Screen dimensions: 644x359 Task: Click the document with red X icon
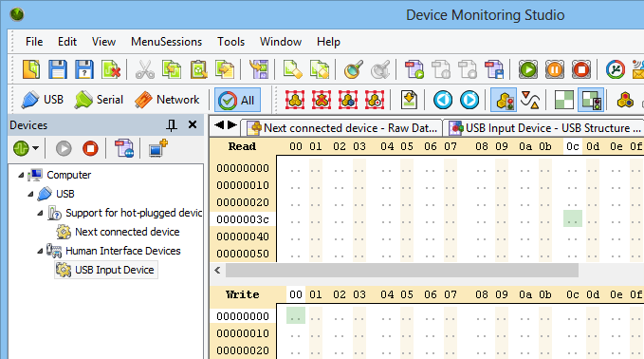[x=111, y=69]
